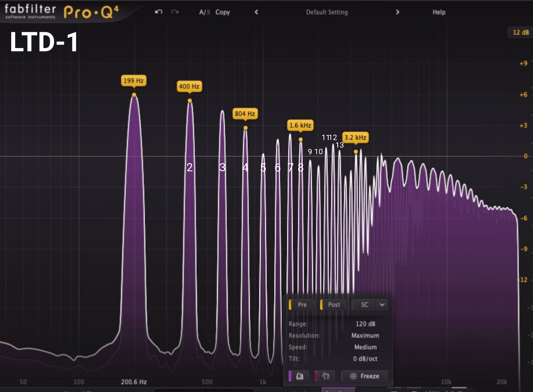Toggle the spectrum grab icon button
Screen dimensions: 533x392
pyautogui.click(x=299, y=376)
